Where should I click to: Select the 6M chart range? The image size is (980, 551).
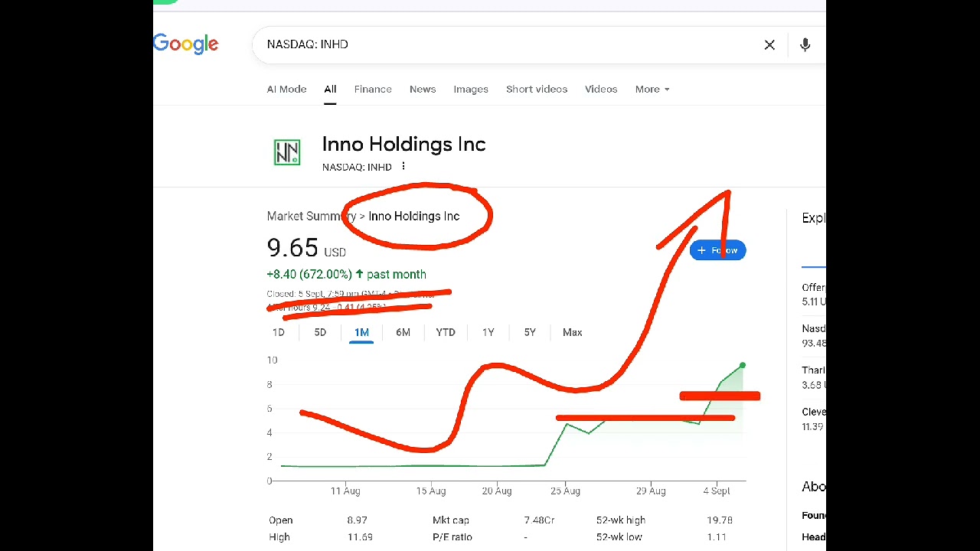[403, 332]
